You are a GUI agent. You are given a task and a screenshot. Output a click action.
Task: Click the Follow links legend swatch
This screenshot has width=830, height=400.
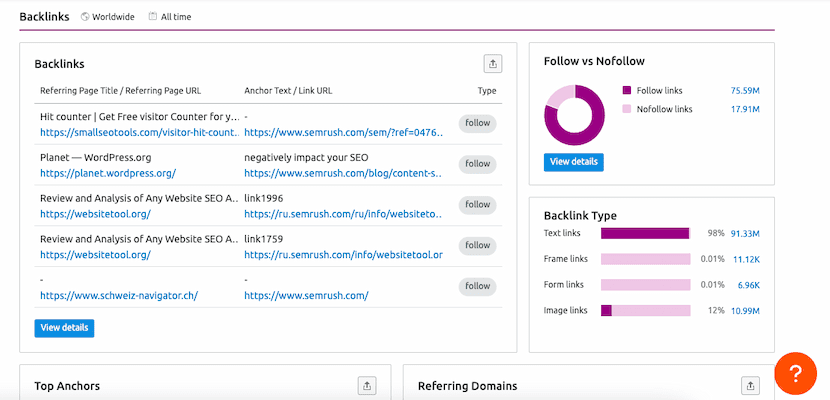click(627, 90)
